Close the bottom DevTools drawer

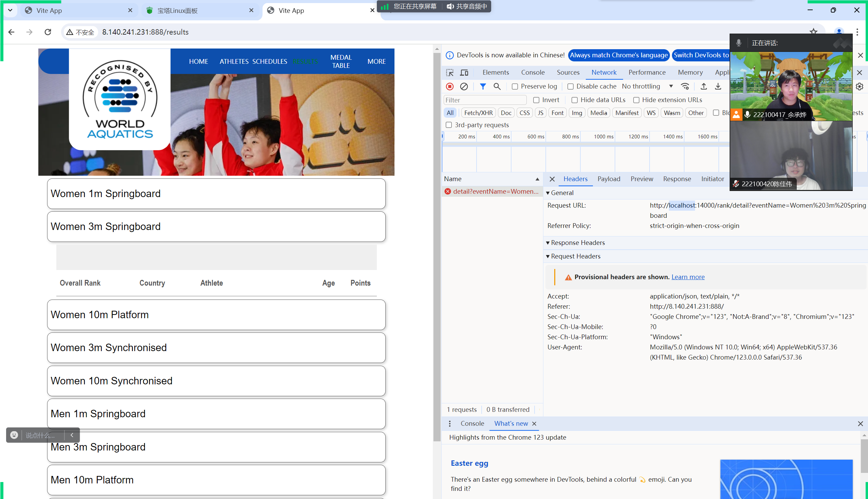[x=860, y=424]
